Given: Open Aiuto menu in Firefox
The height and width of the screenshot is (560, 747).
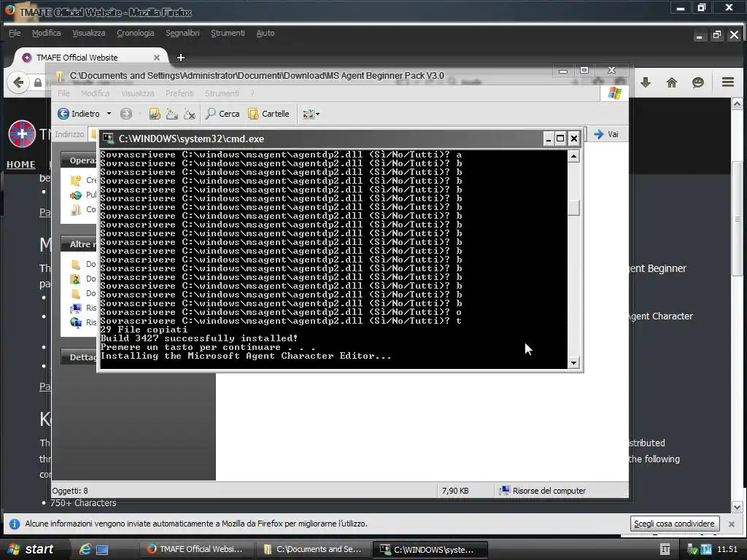Looking at the screenshot, I should (x=266, y=33).
